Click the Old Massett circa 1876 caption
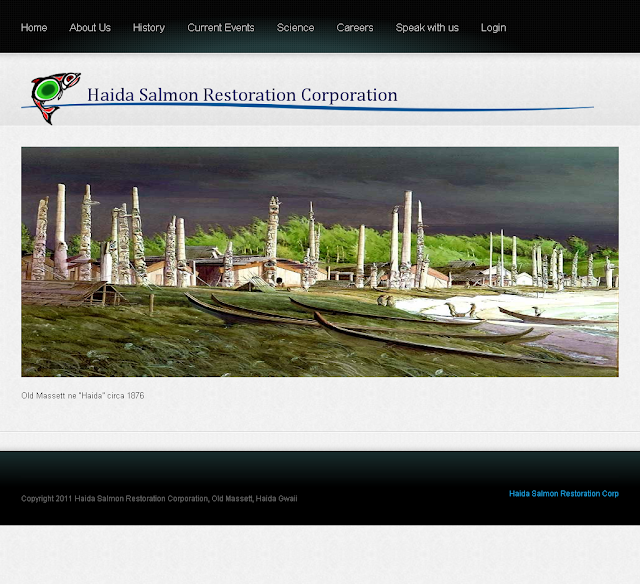The image size is (640, 584). click(83, 395)
